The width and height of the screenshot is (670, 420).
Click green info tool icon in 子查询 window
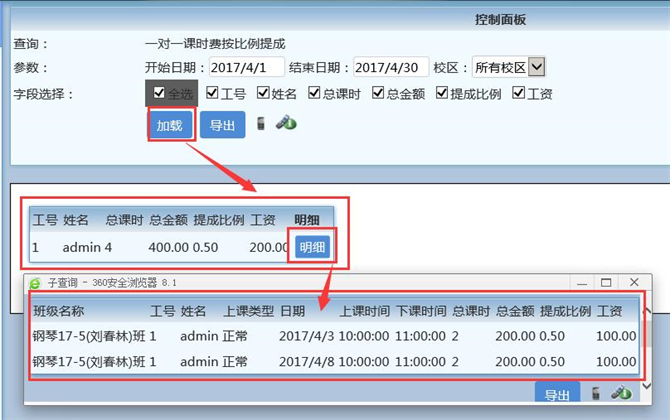tap(621, 393)
